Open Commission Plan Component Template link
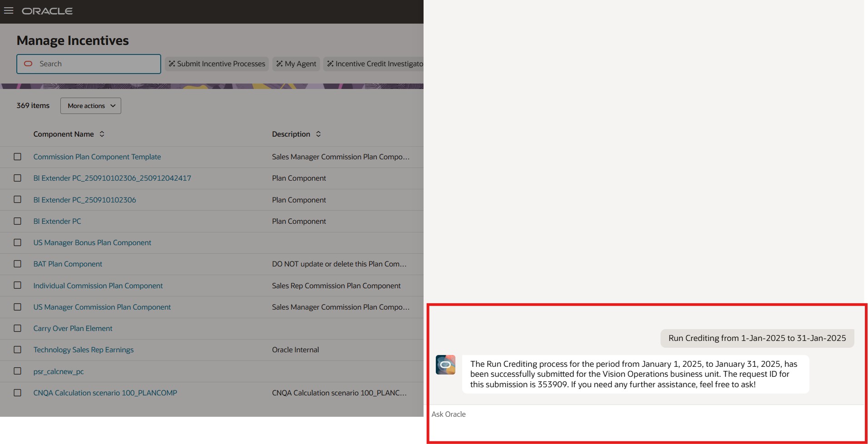Image resolution: width=868 pixels, height=444 pixels. (x=97, y=157)
